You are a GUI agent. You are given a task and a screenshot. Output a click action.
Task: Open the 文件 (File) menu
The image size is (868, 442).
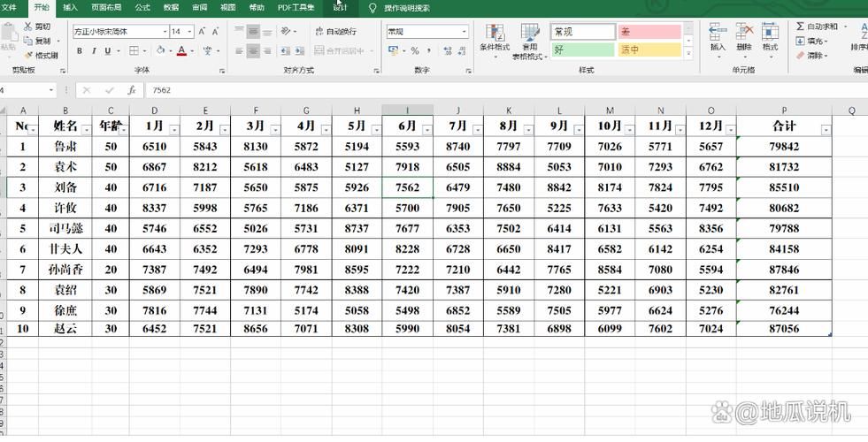pyautogui.click(x=9, y=8)
